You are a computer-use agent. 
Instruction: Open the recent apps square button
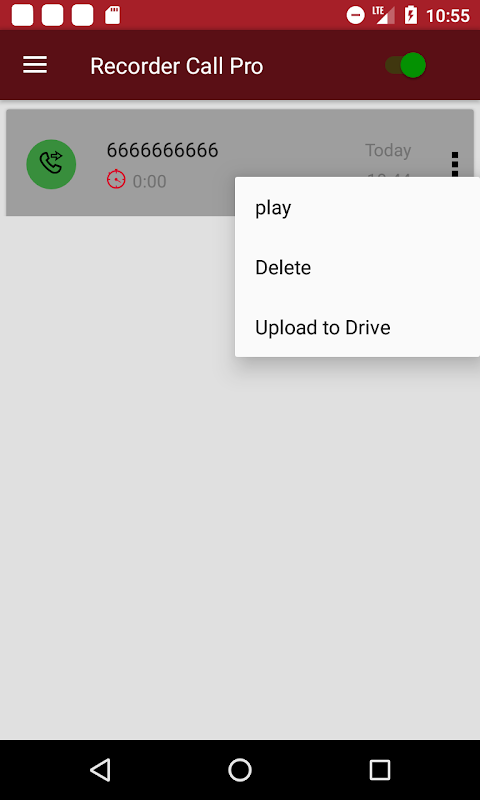pyautogui.click(x=380, y=770)
